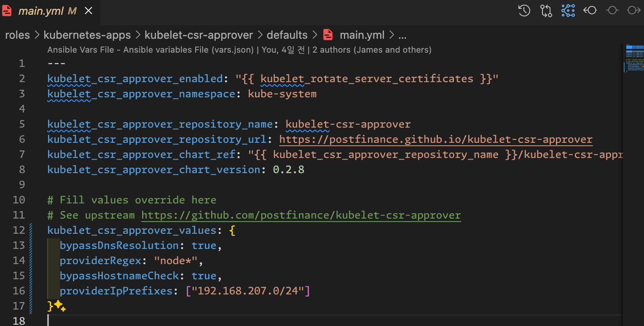644x326 pixels.
Task: Click the kubelet_rotate_server_certificates variable
Action: 367,78
